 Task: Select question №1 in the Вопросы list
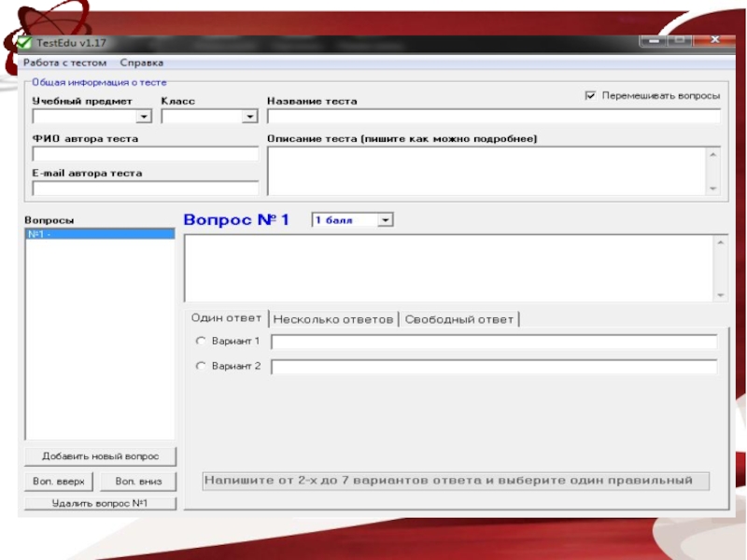pos(99,234)
